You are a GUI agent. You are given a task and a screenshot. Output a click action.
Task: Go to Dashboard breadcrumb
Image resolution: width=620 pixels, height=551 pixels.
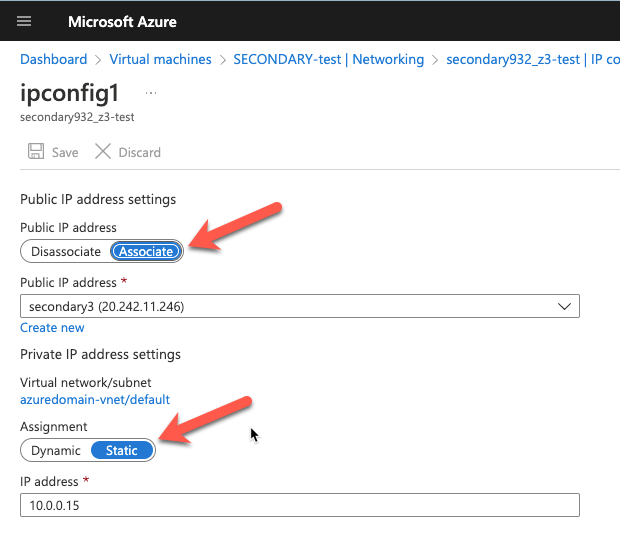point(53,59)
